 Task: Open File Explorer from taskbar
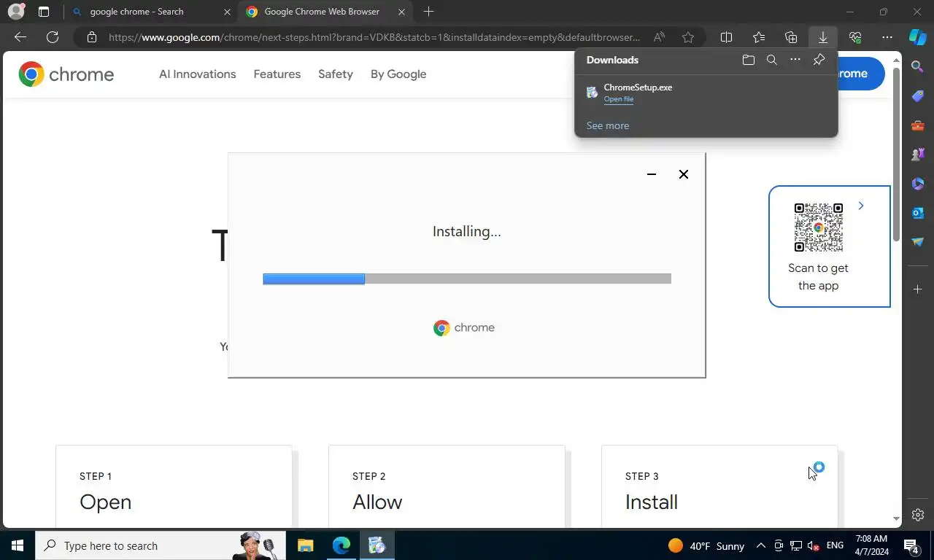coord(305,545)
